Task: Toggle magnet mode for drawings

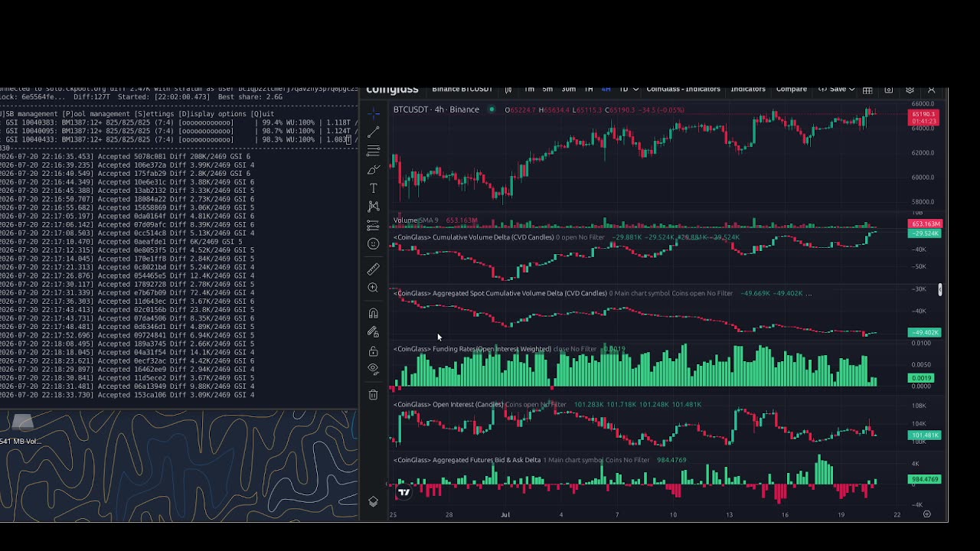Action: pyautogui.click(x=373, y=313)
